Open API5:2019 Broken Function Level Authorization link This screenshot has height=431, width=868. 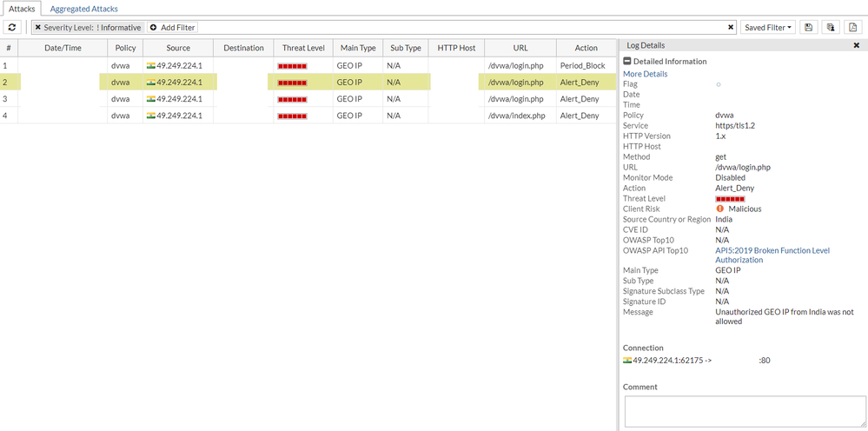tap(772, 255)
